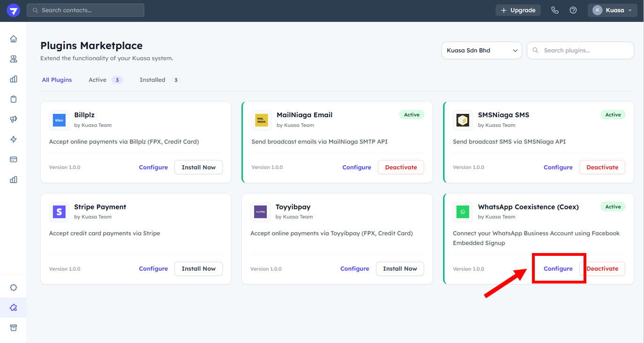Open the Kuasa user account menu
Viewport: 644px width, 343px height.
(x=612, y=10)
